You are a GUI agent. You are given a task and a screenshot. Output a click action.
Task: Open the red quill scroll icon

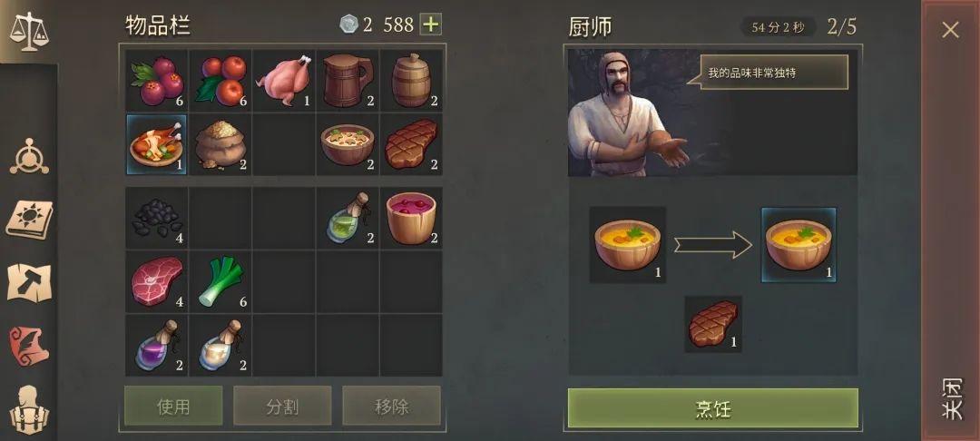coord(29,346)
